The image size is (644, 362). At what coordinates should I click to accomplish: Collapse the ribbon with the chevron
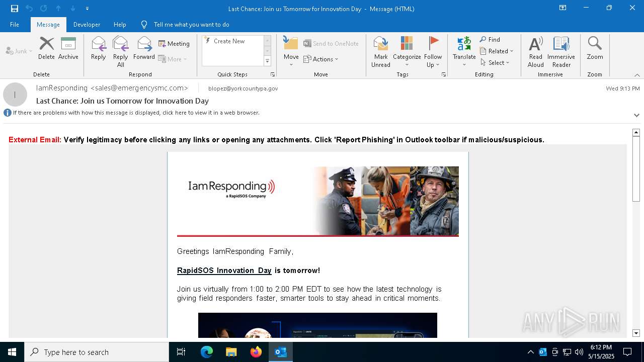pyautogui.click(x=636, y=75)
